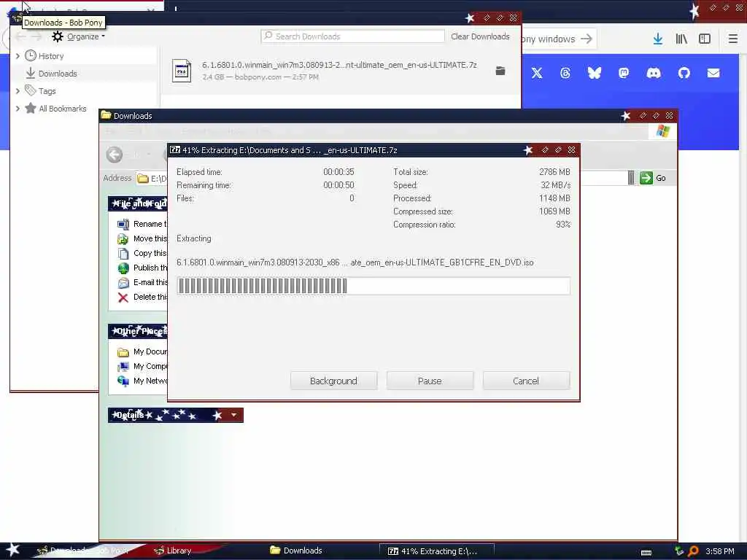Click Move this file task
The image size is (747, 560).
click(x=142, y=238)
